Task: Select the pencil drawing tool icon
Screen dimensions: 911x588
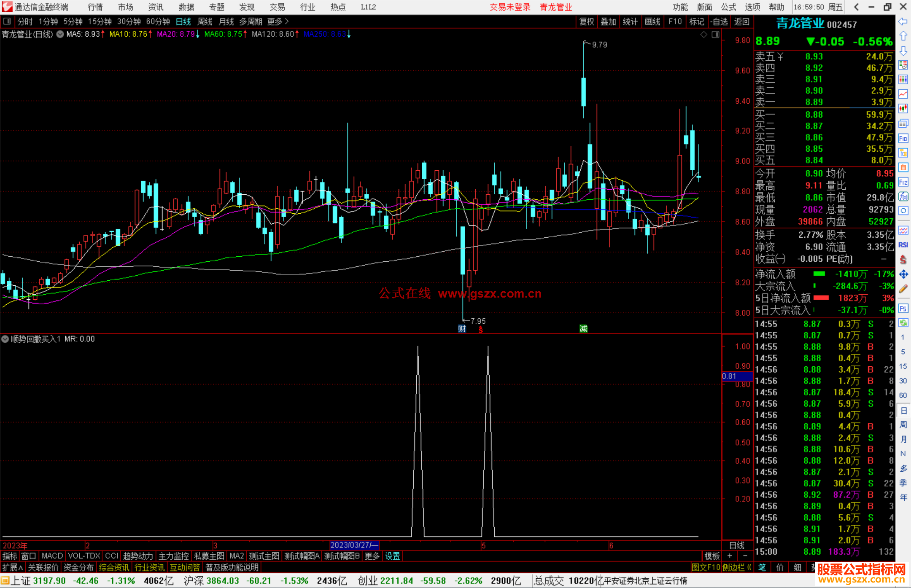Action: click(903, 289)
